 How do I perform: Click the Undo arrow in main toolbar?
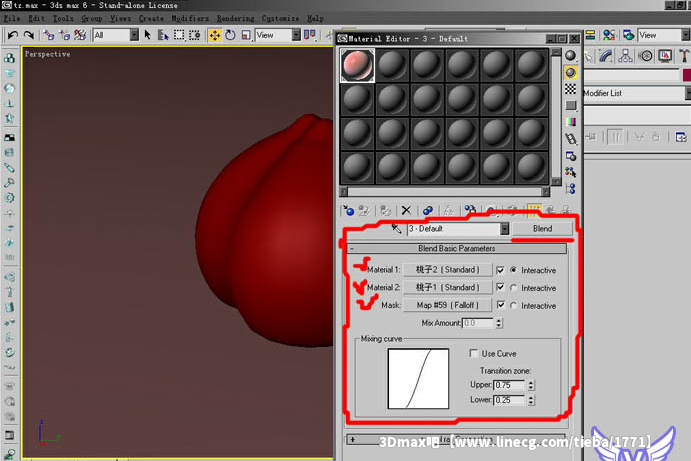point(13,35)
